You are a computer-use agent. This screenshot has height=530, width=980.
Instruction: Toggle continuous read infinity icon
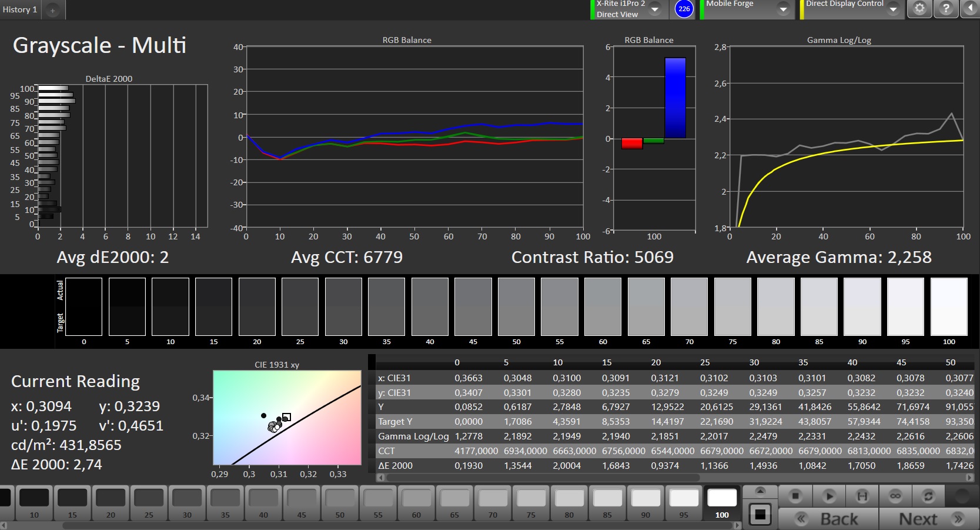(895, 496)
